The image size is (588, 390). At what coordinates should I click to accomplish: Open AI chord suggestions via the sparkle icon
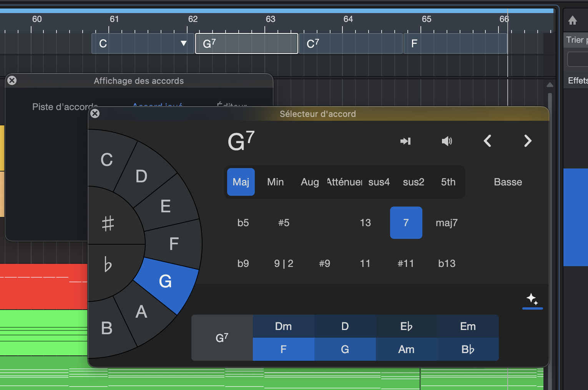tap(532, 299)
